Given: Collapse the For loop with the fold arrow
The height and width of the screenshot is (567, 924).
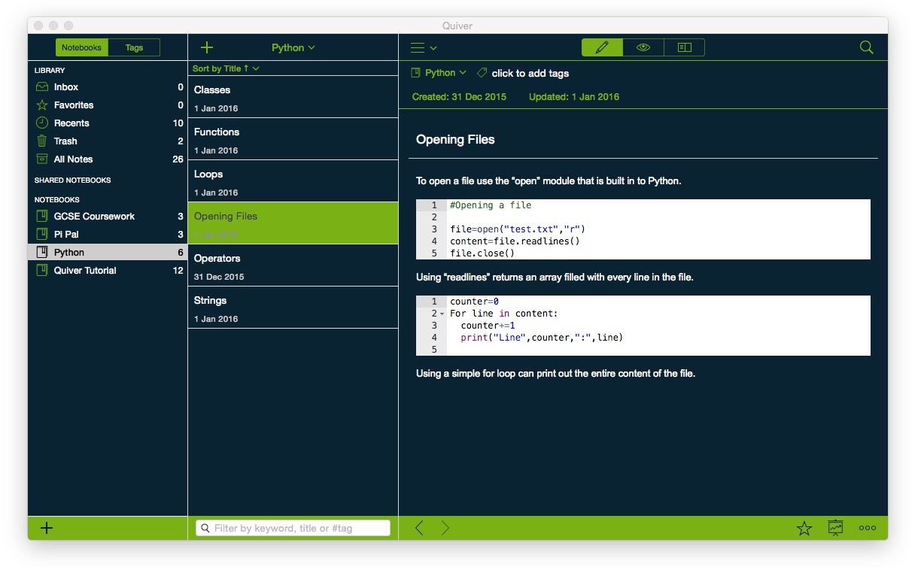Looking at the screenshot, I should point(442,314).
